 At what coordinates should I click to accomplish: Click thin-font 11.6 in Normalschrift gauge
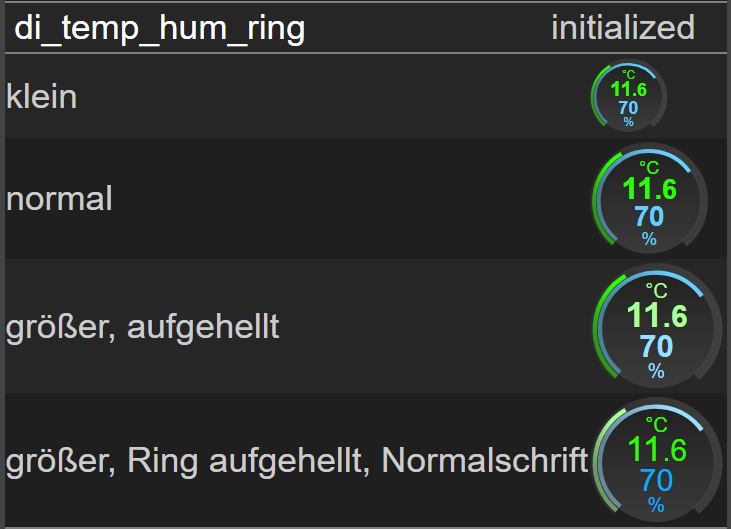(x=657, y=450)
